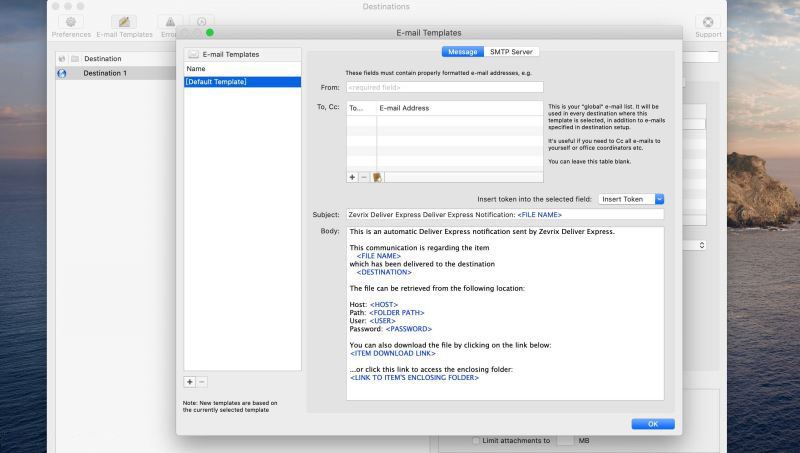The width and height of the screenshot is (800, 453).
Task: Click the Destination column header
Action: tap(103, 59)
